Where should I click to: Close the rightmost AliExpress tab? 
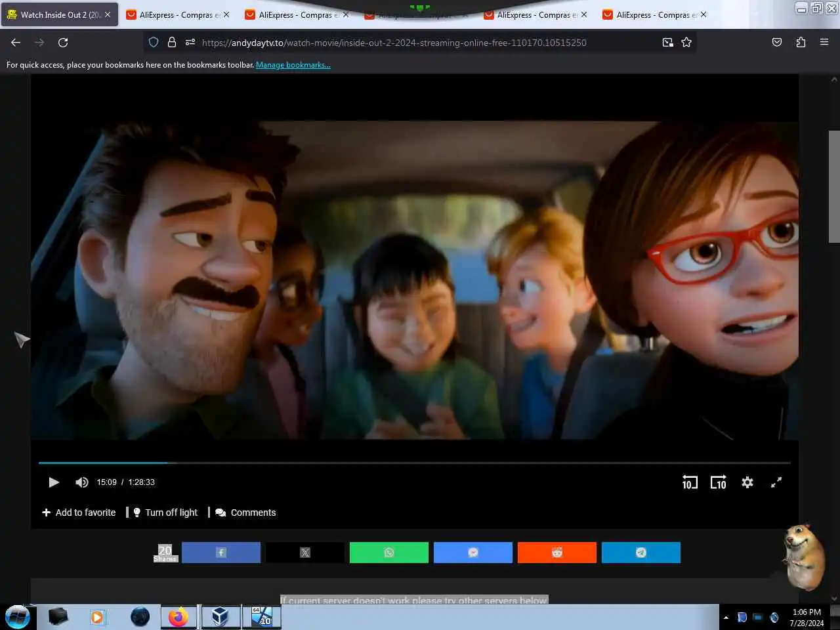[x=703, y=14]
